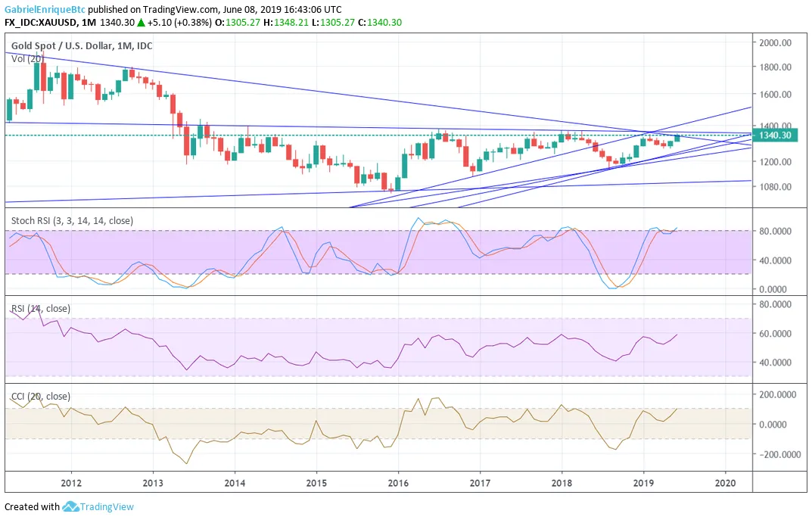This screenshot has height=520, width=812.
Task: Open the GabrielEnriqueBtc author link
Action: pos(45,9)
